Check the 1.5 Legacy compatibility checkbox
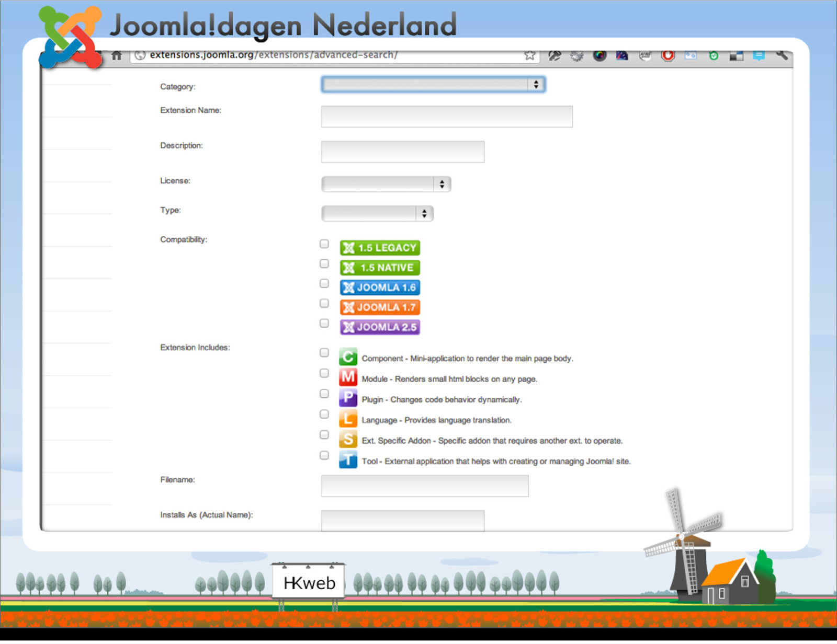Viewport: 837px width, 644px height. point(324,244)
